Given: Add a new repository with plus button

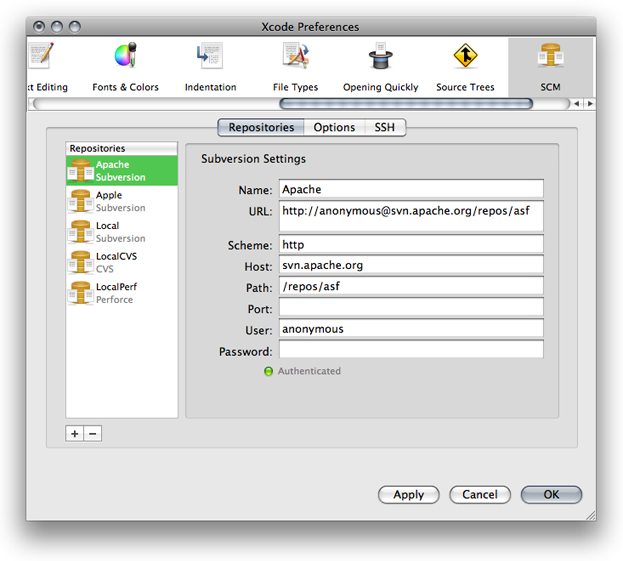Looking at the screenshot, I should 75,434.
